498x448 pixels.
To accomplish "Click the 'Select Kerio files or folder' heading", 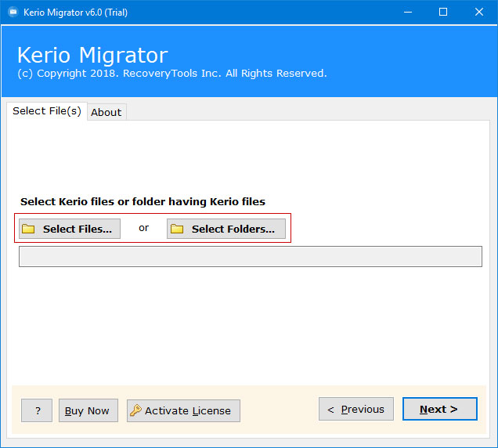I will pyautogui.click(x=143, y=202).
